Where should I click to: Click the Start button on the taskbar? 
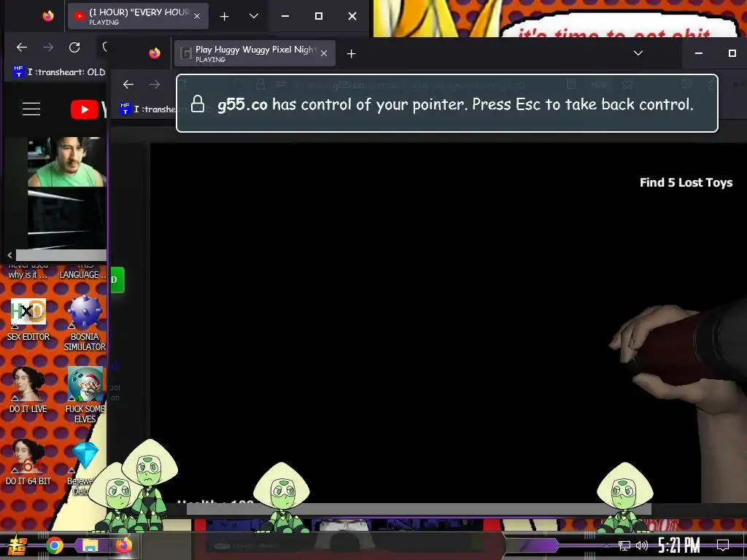tap(16, 545)
